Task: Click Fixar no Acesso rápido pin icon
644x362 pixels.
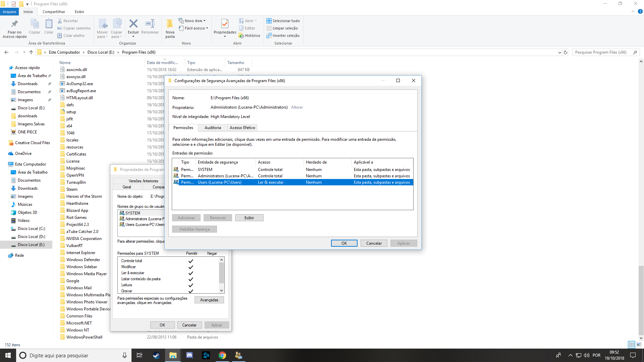Action: point(14,24)
